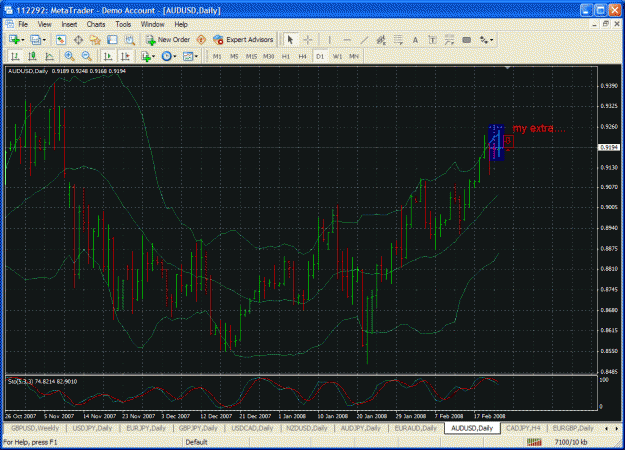Select the Text 'A' tool

(415, 39)
